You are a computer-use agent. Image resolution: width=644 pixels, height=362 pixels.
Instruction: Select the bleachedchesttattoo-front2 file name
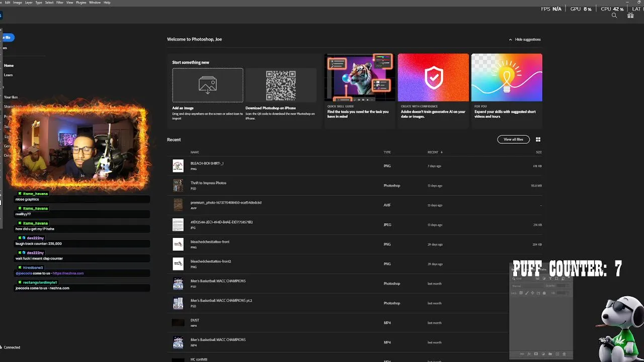click(x=211, y=261)
